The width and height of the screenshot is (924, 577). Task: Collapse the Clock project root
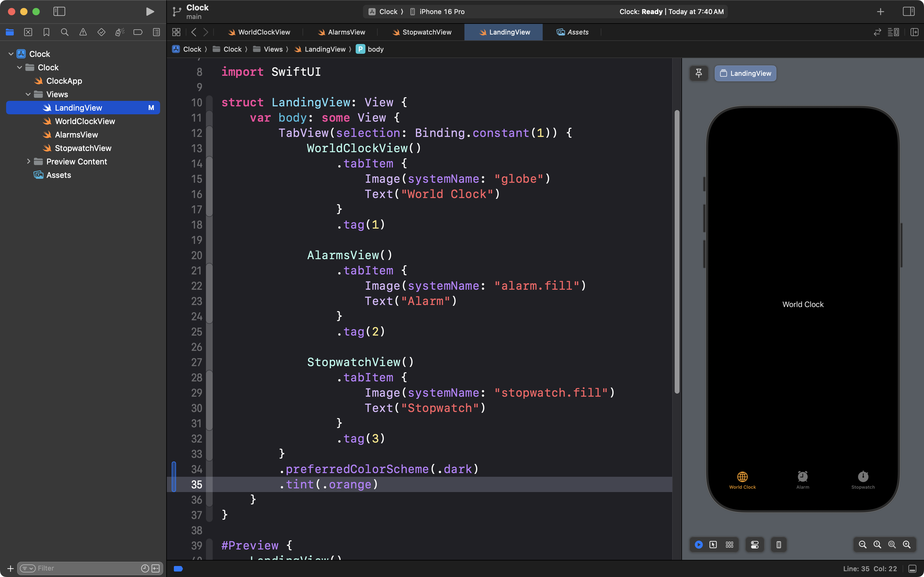[x=11, y=54]
